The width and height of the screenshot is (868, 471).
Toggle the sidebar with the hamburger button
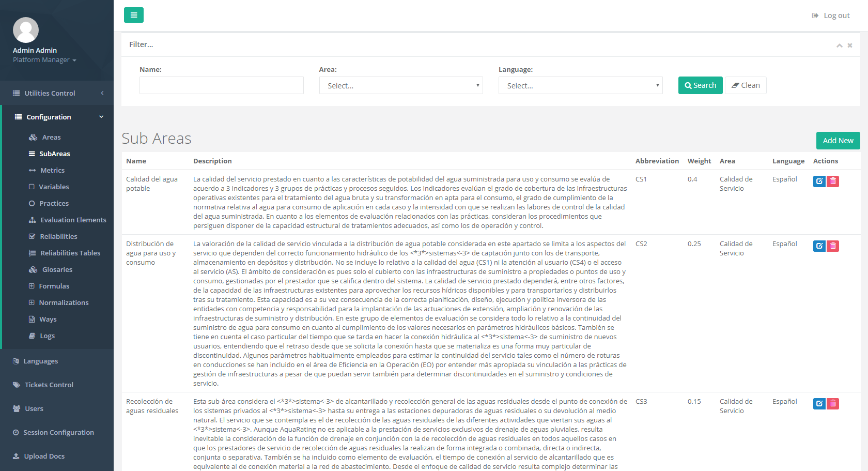[x=133, y=15]
